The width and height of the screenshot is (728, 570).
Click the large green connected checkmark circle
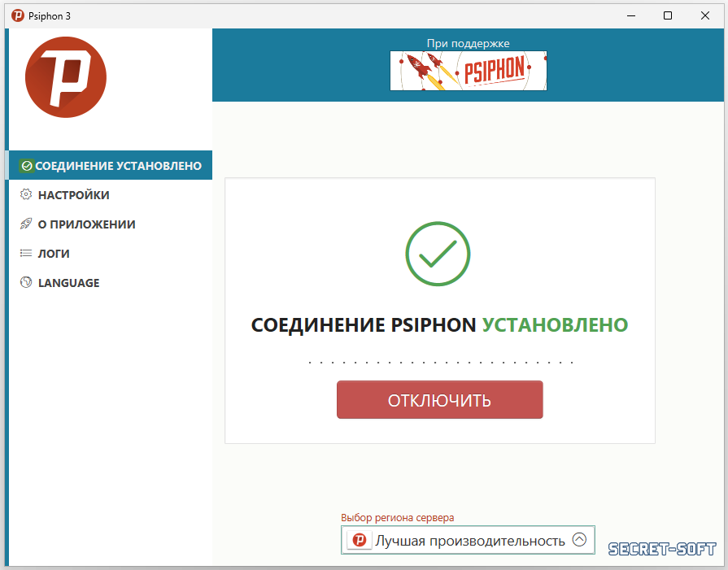click(x=438, y=254)
